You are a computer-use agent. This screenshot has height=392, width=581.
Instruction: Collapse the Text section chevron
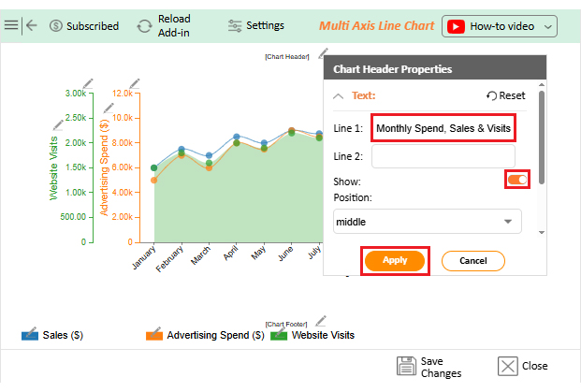coord(338,95)
